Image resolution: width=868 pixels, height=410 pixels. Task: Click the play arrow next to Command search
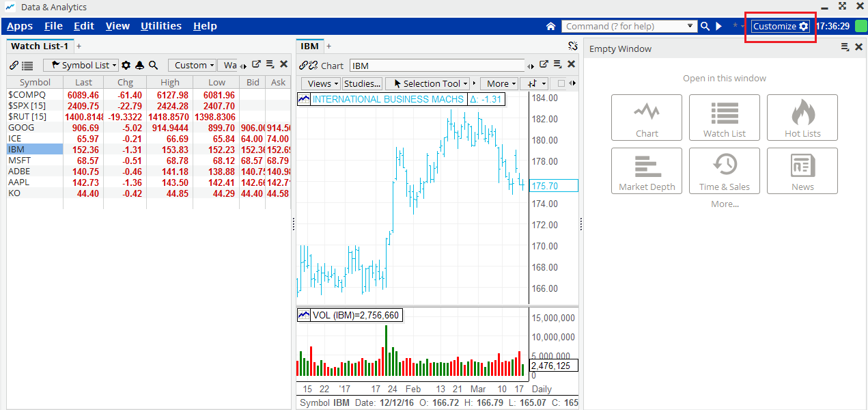[x=718, y=26]
